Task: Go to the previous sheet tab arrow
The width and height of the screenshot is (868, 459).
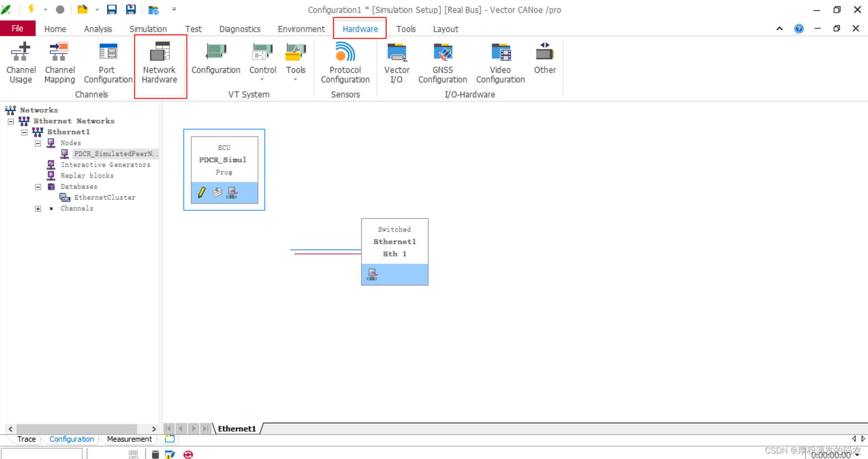Action: click(181, 428)
